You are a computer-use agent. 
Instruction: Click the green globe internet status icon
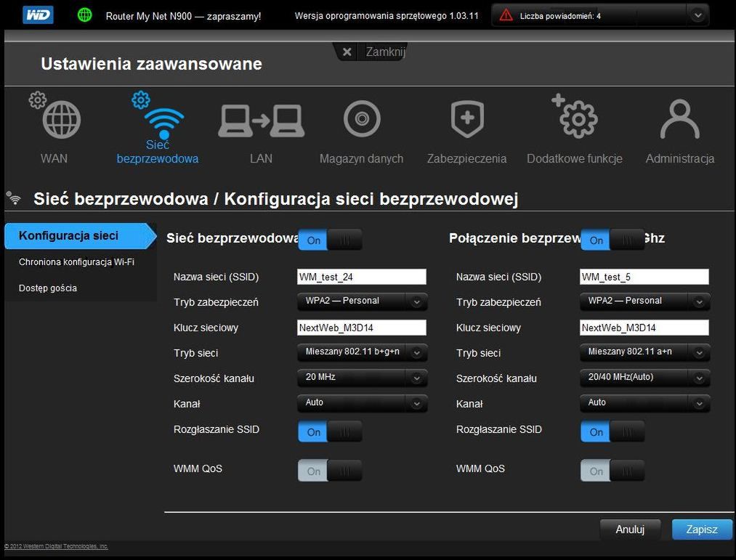coord(84,15)
